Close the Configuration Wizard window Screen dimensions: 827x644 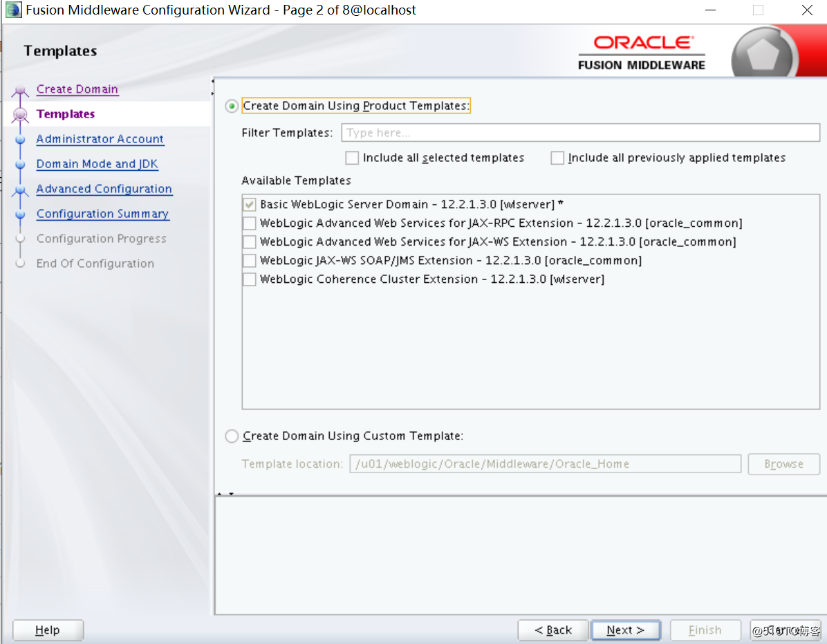(807, 10)
